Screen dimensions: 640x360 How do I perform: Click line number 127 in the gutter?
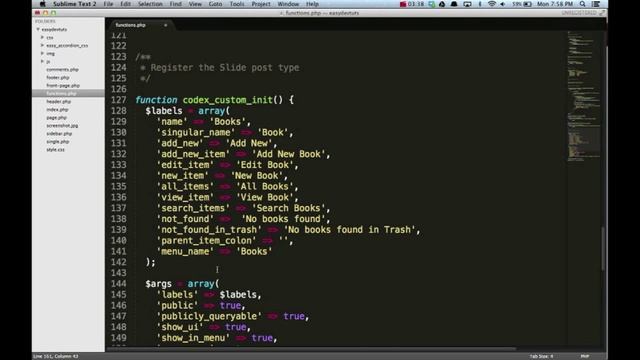coord(118,100)
